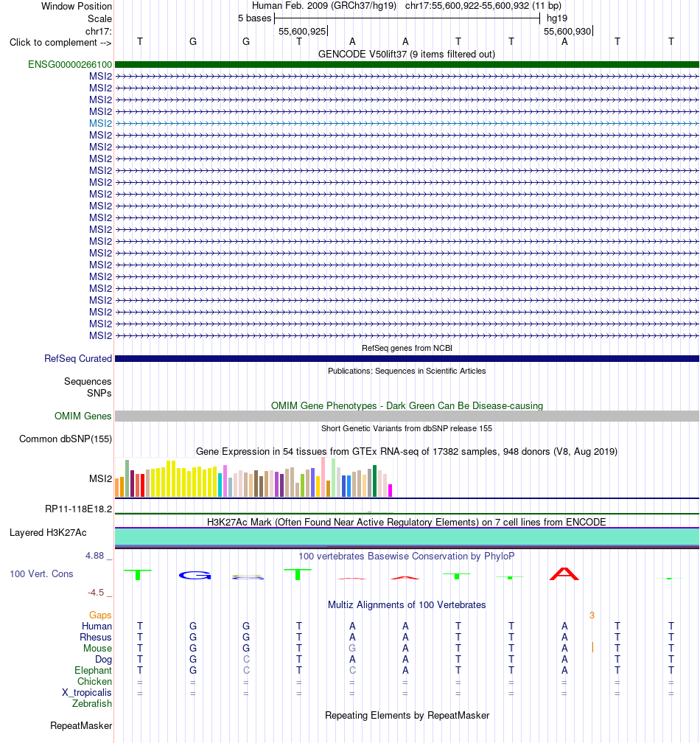700x743 pixels.
Task: Click the Zebrafish species label
Action: tap(92, 704)
